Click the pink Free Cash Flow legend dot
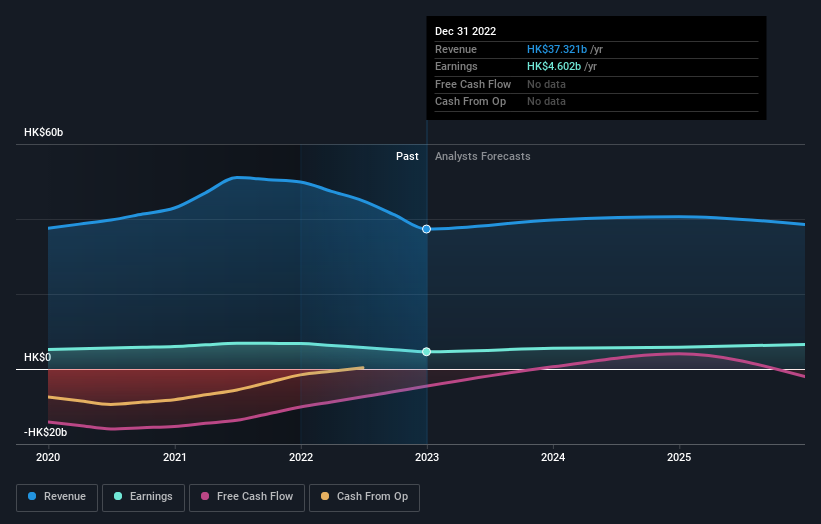The width and height of the screenshot is (821, 524). pos(205,496)
